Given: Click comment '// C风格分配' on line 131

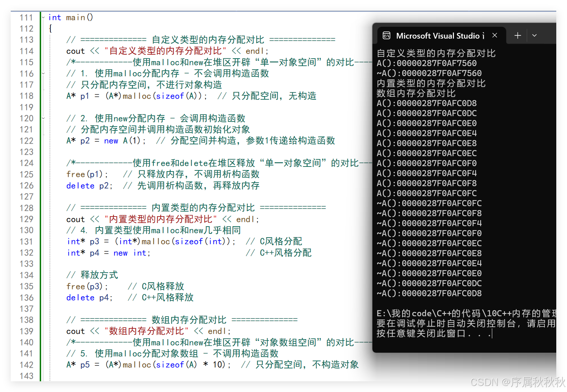Looking at the screenshot, I should point(274,241).
